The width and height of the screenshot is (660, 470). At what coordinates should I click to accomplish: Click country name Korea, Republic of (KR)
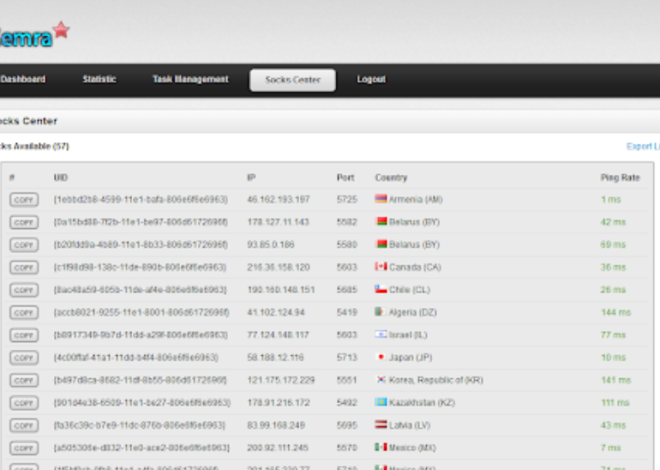[436, 380]
